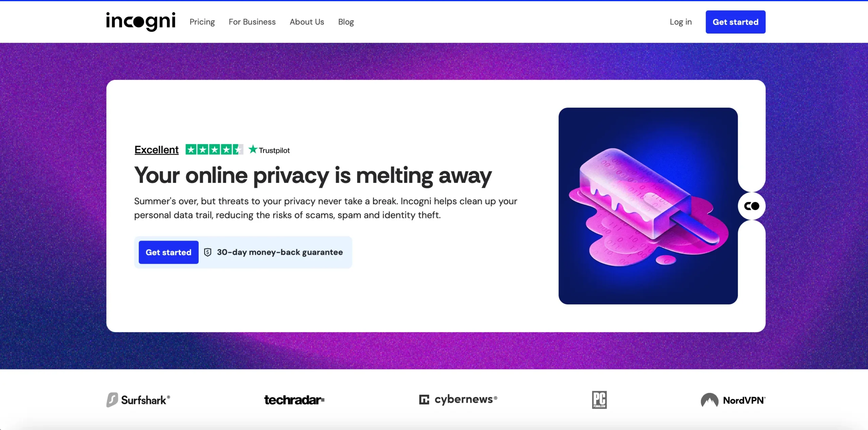
Task: Go to About Us page
Action: (307, 22)
